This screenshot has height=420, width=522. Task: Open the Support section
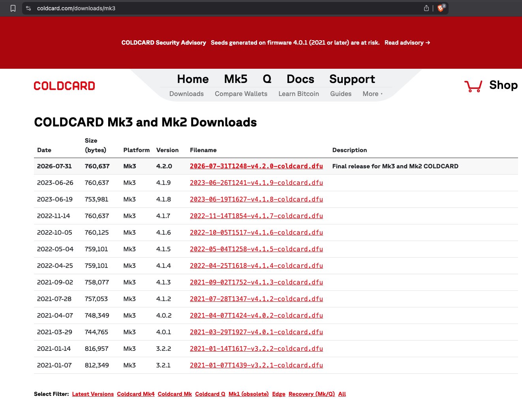352,79
